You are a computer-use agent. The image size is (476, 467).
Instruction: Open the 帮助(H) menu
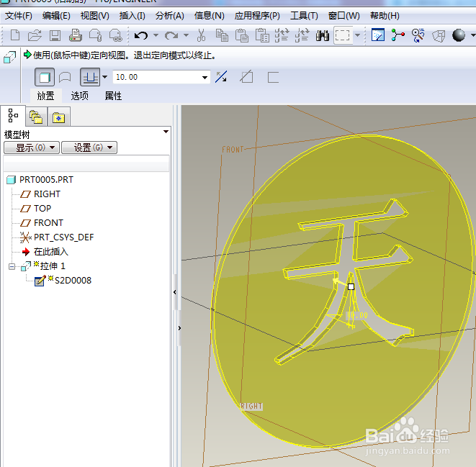(x=385, y=15)
